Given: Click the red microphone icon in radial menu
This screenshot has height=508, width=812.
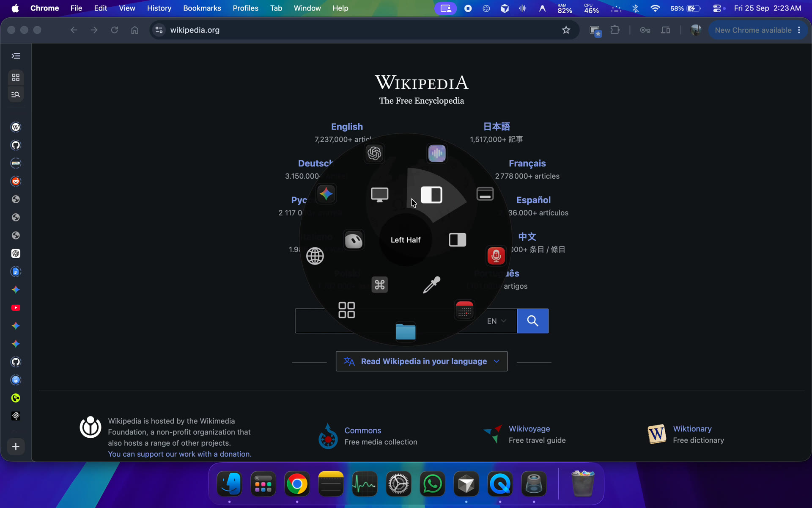Looking at the screenshot, I should [x=496, y=256].
